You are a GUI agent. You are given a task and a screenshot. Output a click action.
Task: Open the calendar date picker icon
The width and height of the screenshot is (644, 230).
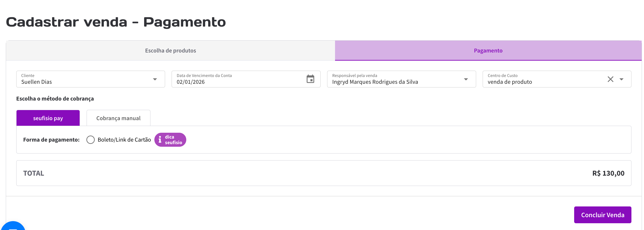[310, 79]
